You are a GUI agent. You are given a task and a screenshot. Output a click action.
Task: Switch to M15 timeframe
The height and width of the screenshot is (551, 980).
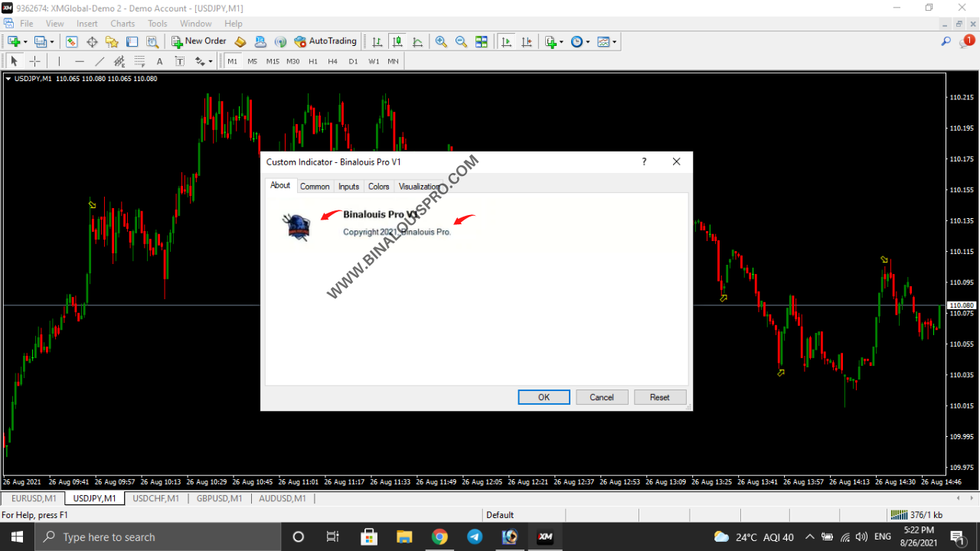click(x=273, y=61)
